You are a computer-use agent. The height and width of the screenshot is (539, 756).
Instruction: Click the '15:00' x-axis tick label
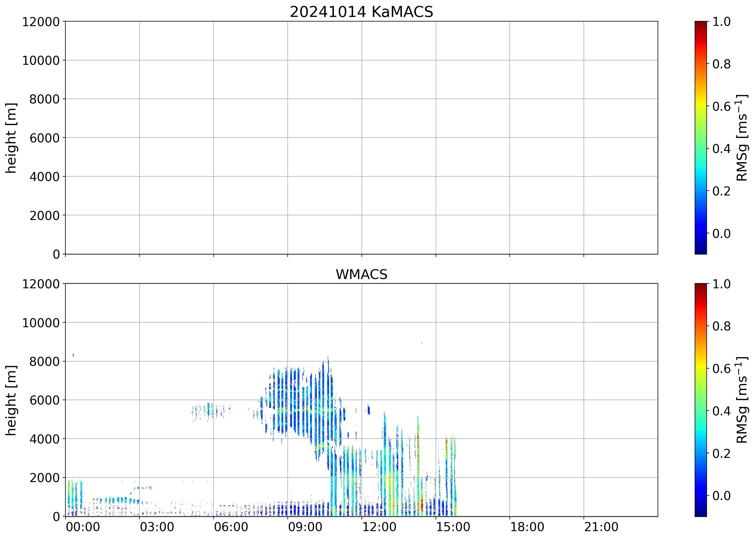pyautogui.click(x=453, y=527)
